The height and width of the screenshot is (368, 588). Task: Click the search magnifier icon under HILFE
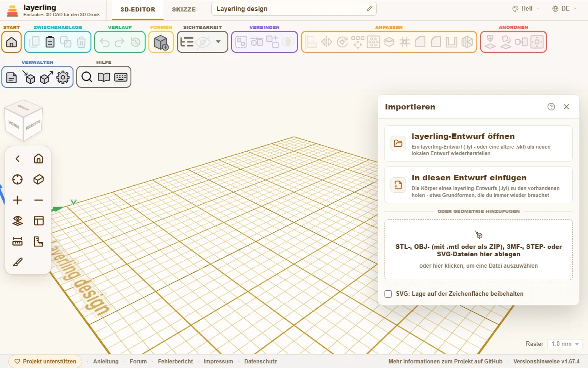click(x=87, y=77)
